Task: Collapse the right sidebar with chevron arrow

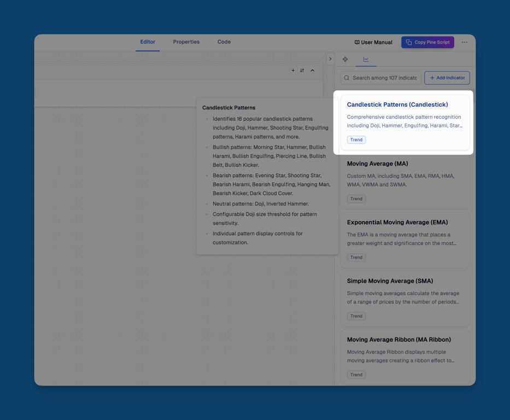Action: (x=330, y=59)
